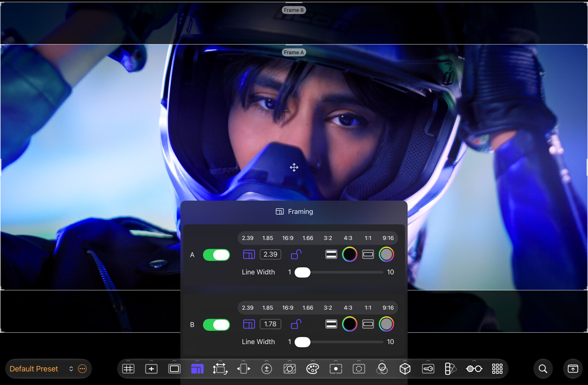Open the preset options ellipsis menu
The image size is (588, 385).
click(x=82, y=369)
